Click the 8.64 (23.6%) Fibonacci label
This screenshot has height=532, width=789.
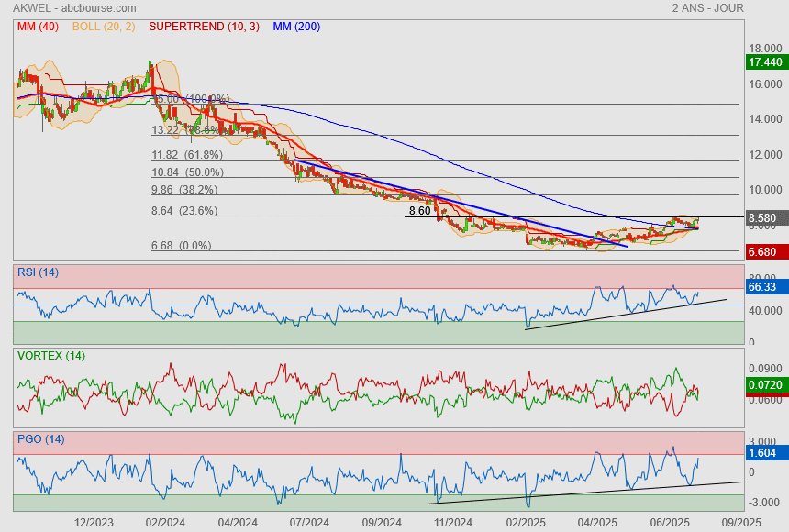click(184, 211)
